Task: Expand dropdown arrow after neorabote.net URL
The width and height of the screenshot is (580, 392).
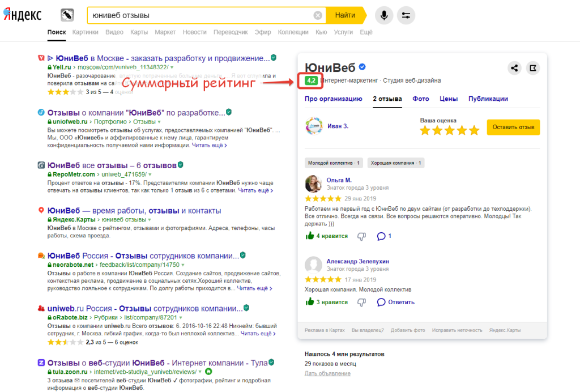Action: 183,265
